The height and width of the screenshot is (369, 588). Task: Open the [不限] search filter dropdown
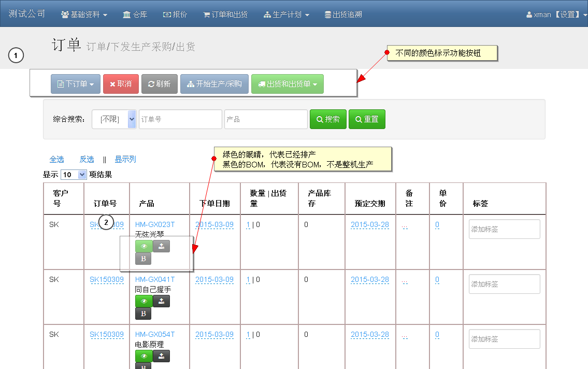[114, 119]
